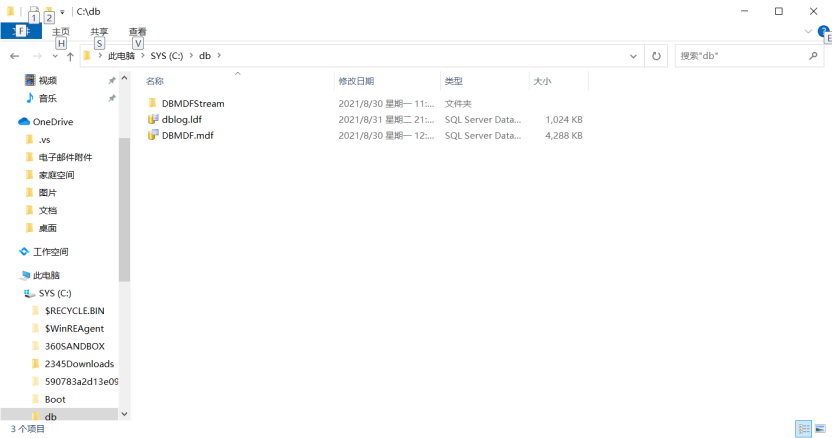This screenshot has width=832, height=438.
Task: Expand the address bar history dropdown
Action: (634, 56)
